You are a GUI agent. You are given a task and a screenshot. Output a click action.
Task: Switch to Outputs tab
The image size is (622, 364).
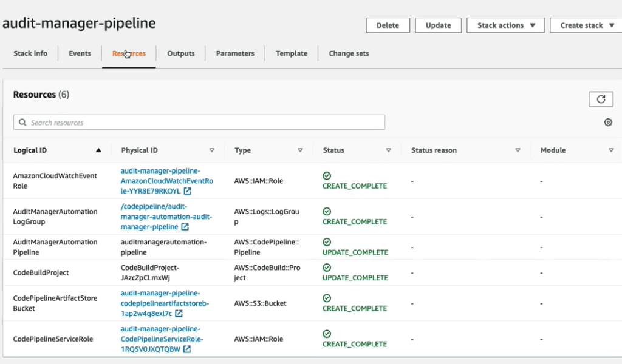(x=181, y=53)
